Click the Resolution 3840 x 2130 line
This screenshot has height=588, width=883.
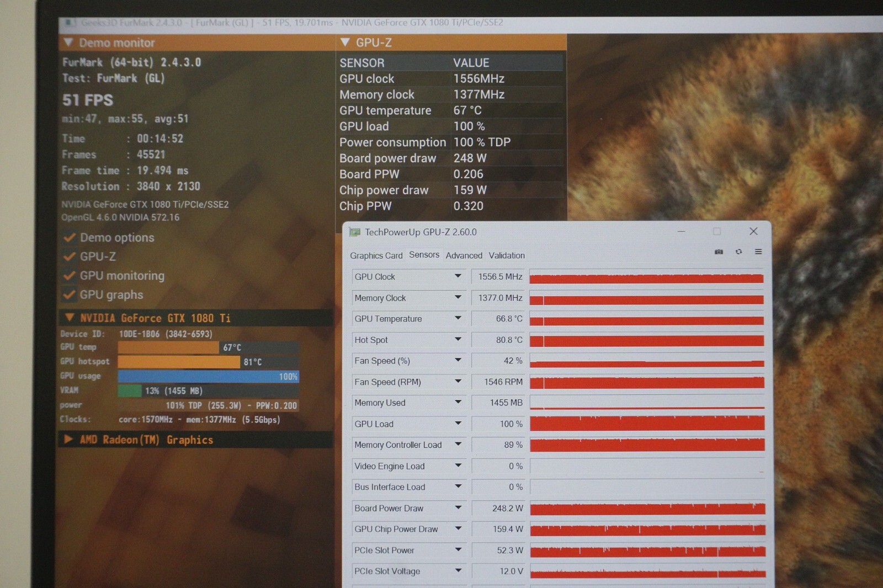pyautogui.click(x=131, y=186)
